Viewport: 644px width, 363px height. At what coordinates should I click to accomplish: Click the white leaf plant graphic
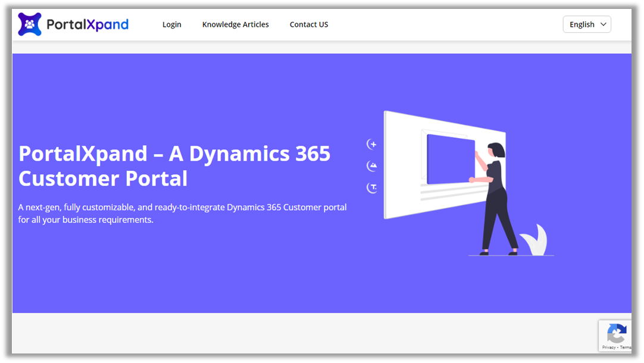tap(534, 242)
